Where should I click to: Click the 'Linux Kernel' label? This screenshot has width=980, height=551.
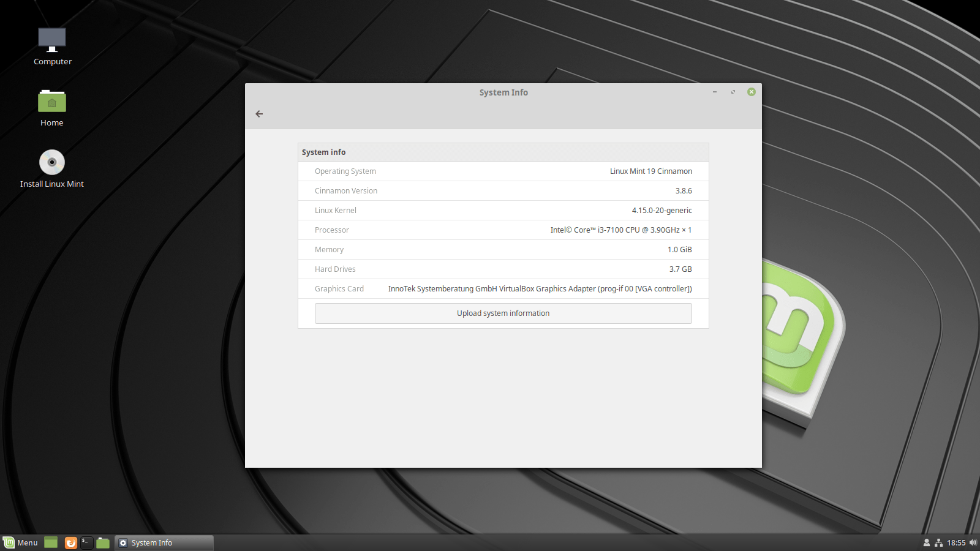[336, 211]
